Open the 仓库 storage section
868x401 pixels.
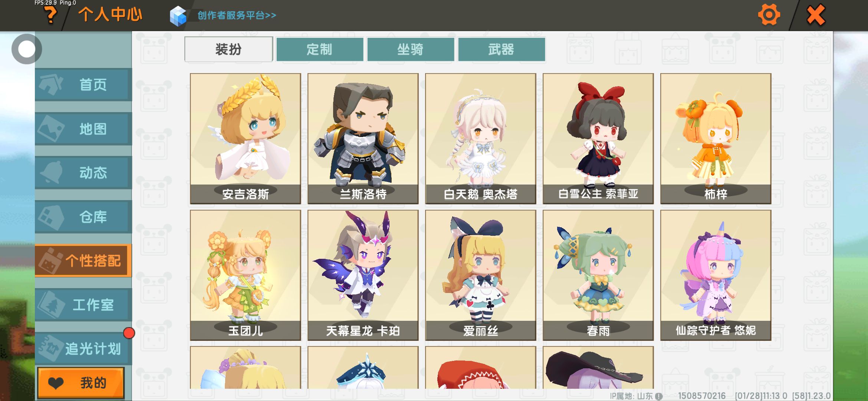click(x=83, y=216)
